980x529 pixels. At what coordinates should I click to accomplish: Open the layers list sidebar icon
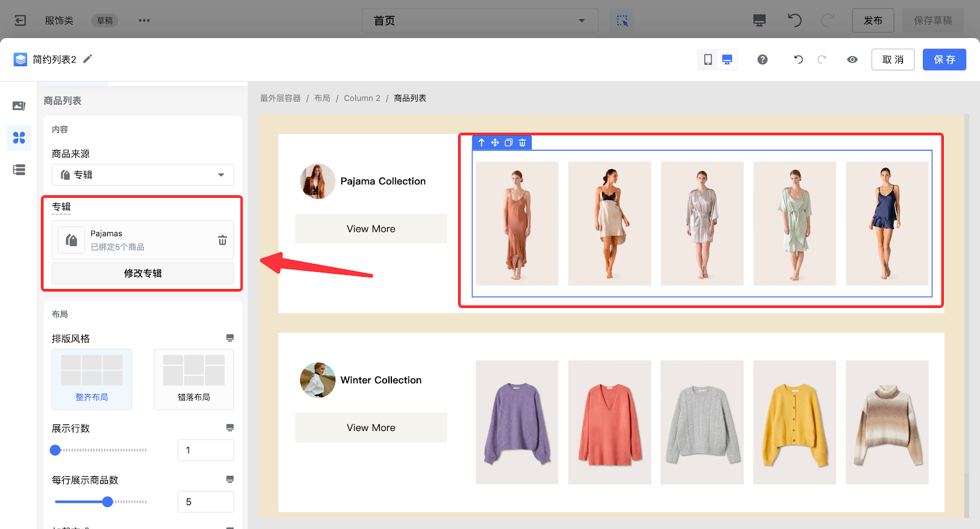[19, 170]
